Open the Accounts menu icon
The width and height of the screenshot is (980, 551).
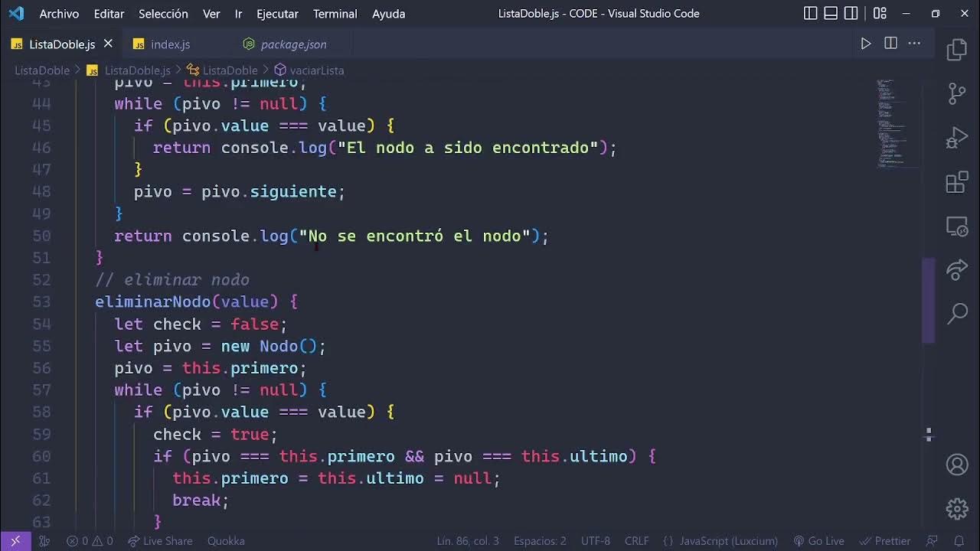coord(957,465)
